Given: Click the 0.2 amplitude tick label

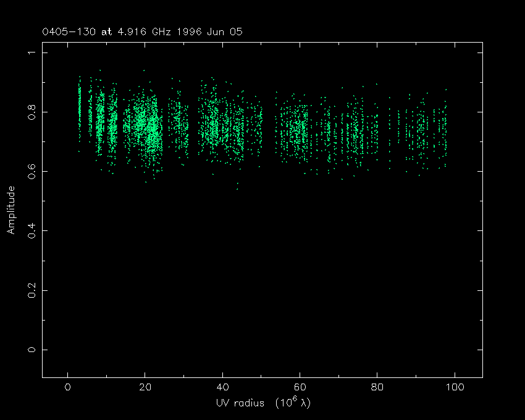Looking at the screenshot, I should coord(31,290).
